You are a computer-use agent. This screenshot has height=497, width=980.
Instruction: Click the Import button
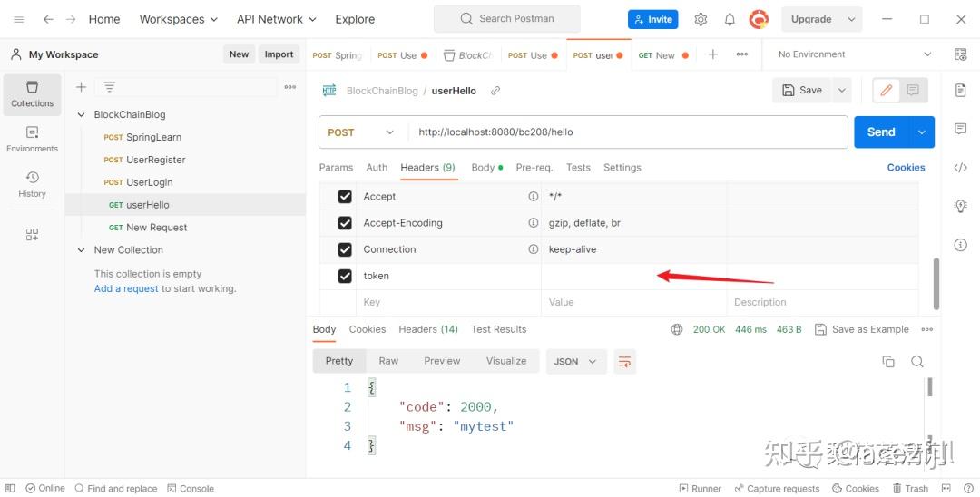(x=279, y=54)
